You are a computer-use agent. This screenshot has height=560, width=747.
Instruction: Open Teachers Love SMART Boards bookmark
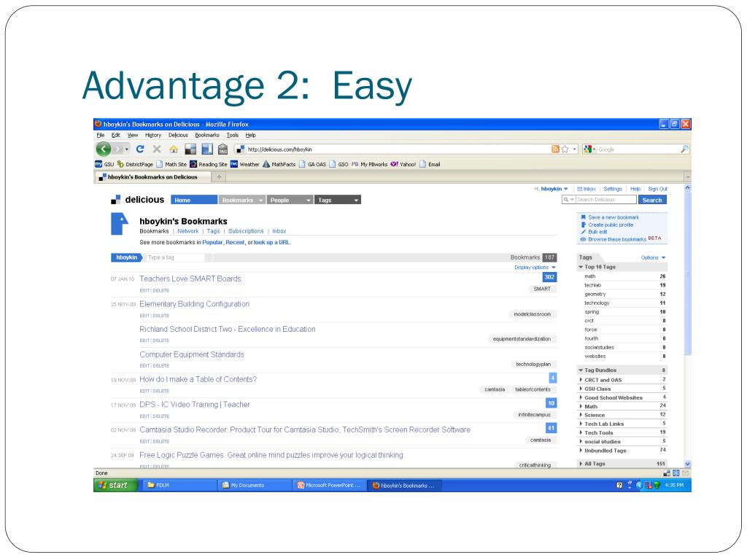[190, 279]
